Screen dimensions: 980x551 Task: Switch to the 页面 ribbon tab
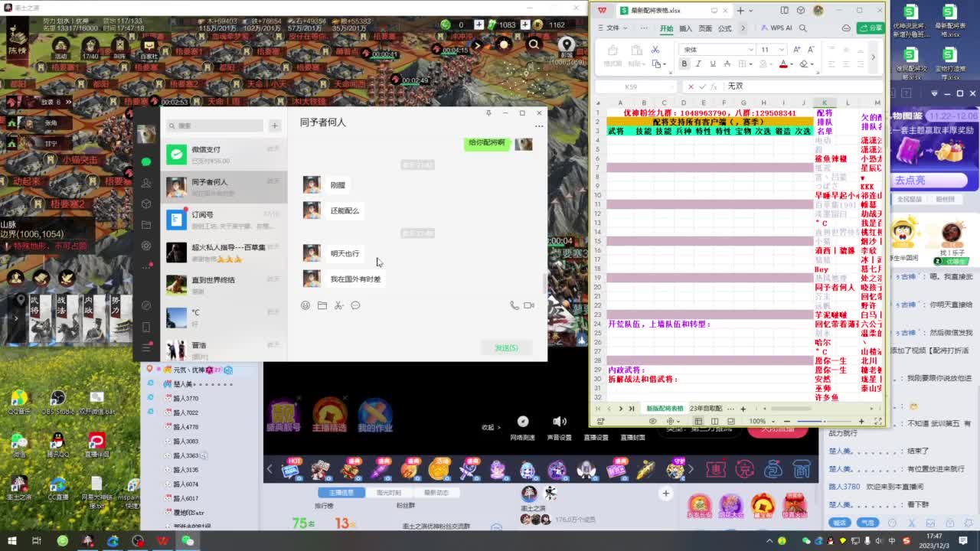[x=705, y=28]
